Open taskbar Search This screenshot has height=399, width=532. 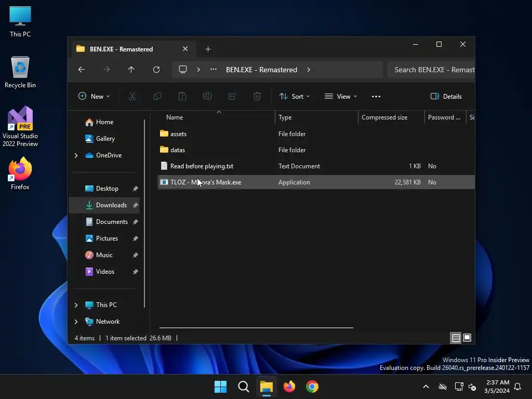point(244,387)
